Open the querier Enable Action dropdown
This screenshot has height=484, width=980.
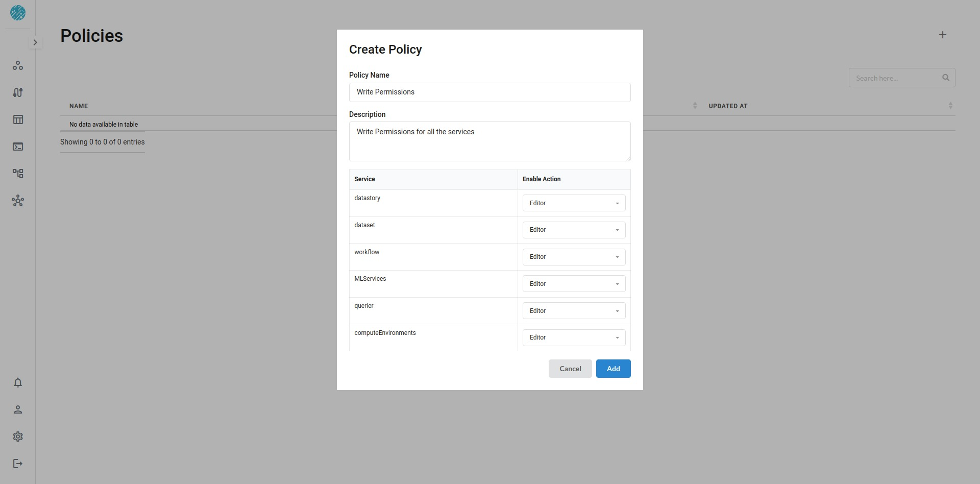pyautogui.click(x=574, y=311)
